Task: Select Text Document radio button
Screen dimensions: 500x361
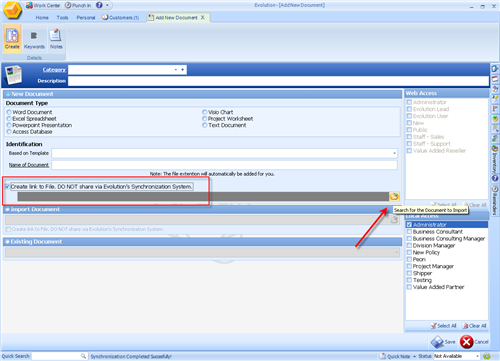Action: (x=205, y=125)
